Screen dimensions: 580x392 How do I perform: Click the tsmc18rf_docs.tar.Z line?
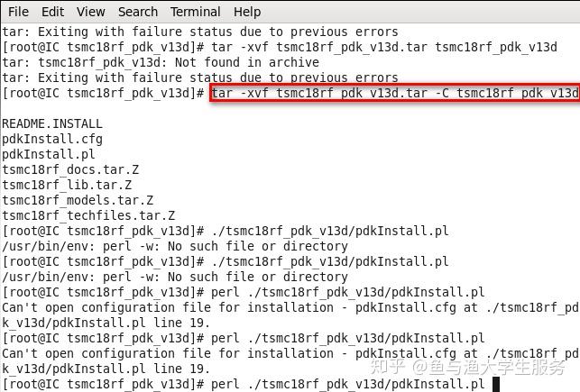70,169
